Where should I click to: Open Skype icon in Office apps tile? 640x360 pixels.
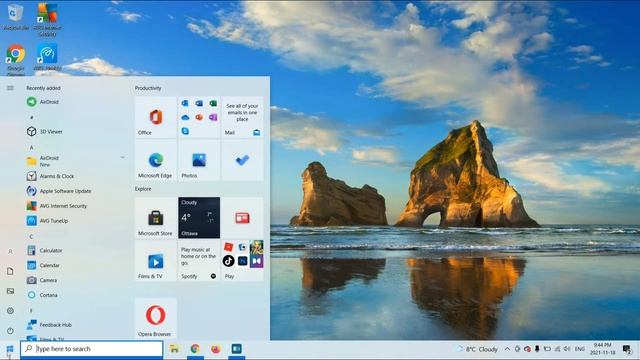coord(185,131)
